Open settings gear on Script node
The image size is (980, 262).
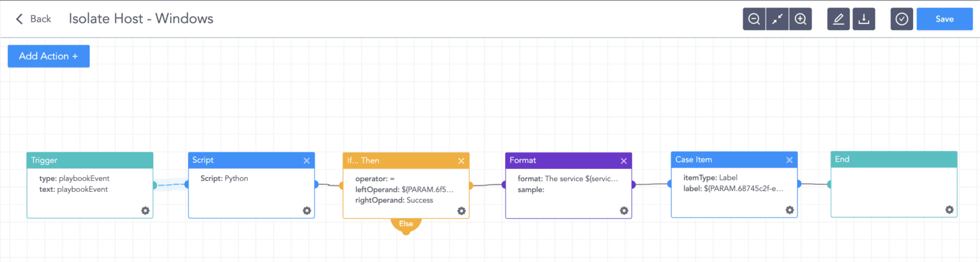pos(307,210)
